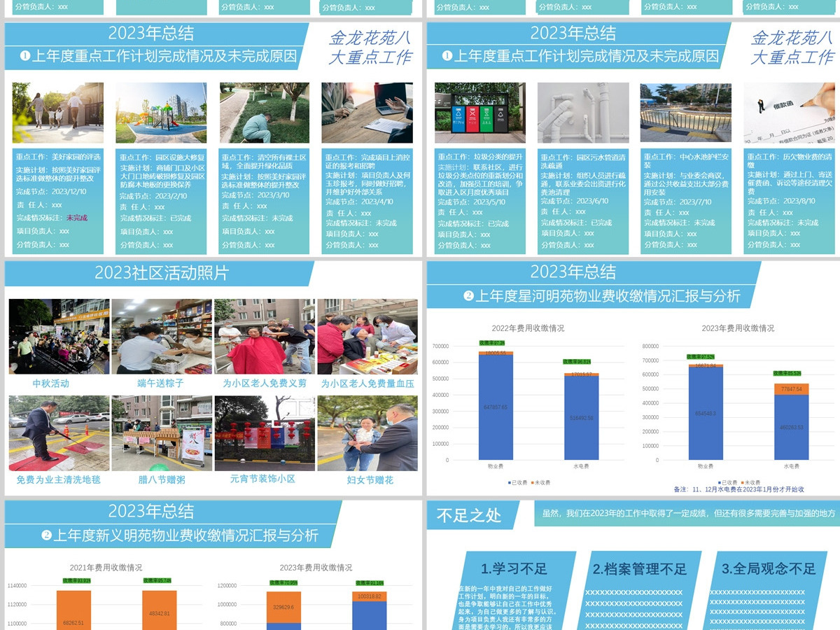This screenshot has height=630, width=840.
Task: Click the 2023社区活动照片 slide title
Action: point(162,273)
